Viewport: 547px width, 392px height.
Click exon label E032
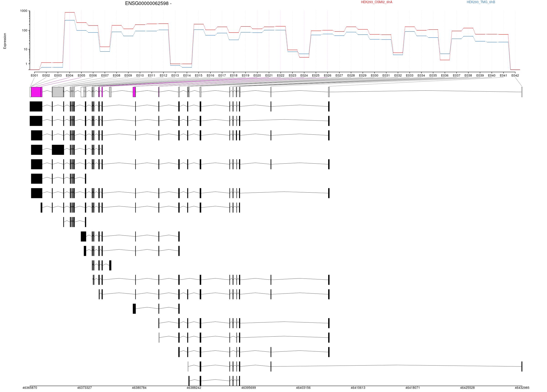(x=398, y=75)
